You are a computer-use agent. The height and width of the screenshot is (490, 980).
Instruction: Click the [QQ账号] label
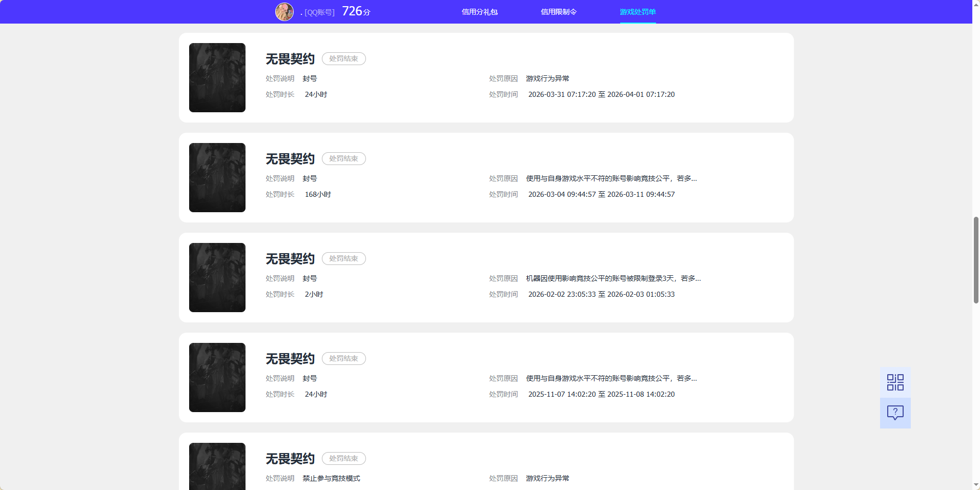point(319,12)
